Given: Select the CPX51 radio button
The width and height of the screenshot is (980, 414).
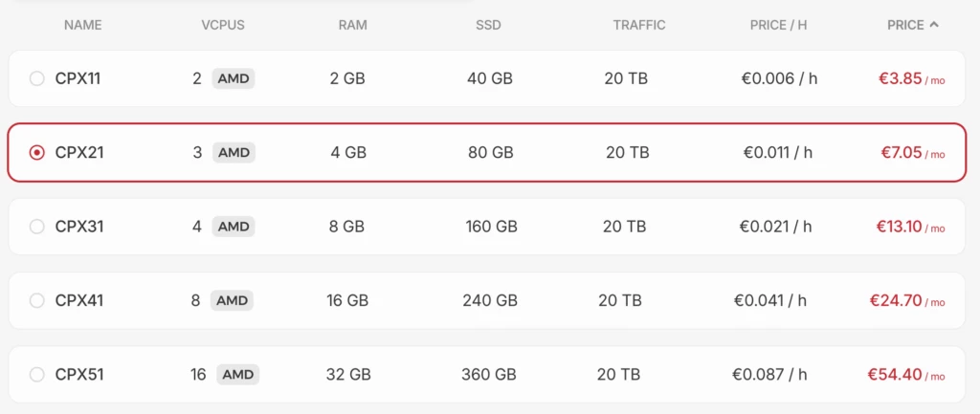Looking at the screenshot, I should tap(37, 374).
